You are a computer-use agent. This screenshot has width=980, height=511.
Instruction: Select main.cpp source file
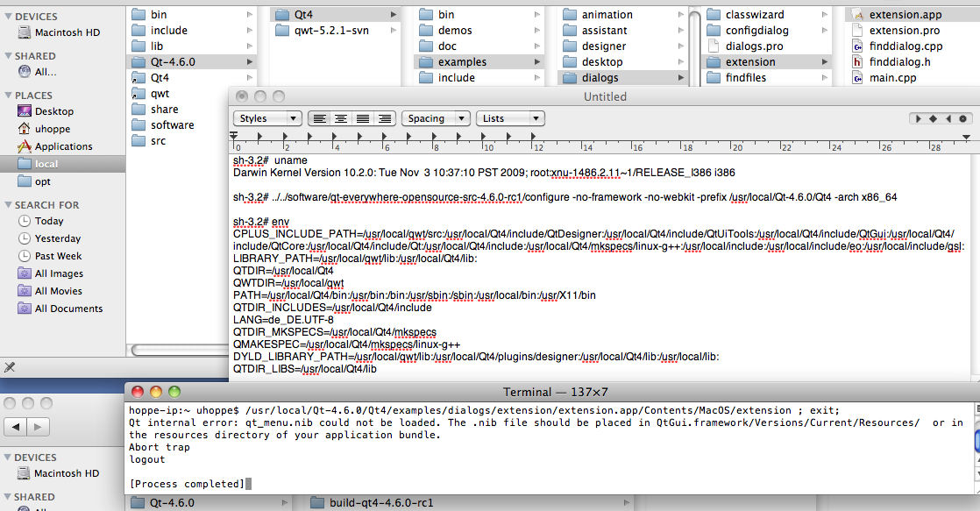(x=884, y=77)
